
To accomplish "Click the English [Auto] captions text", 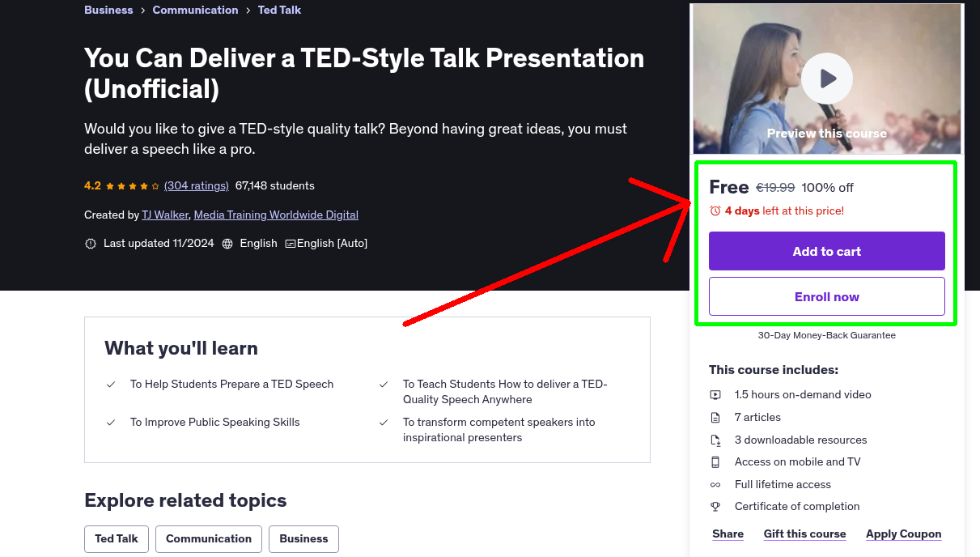I will [x=332, y=244].
